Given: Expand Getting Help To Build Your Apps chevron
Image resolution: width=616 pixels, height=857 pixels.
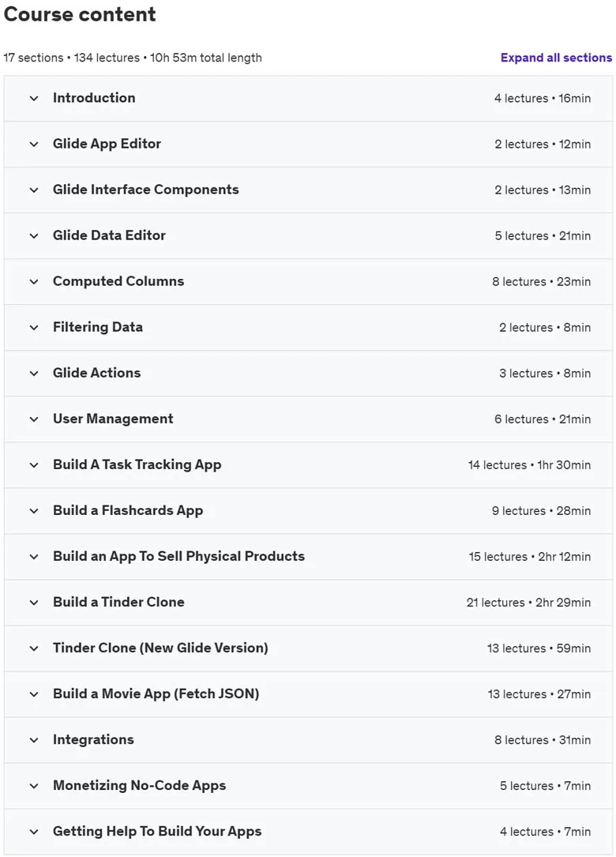Looking at the screenshot, I should click(x=34, y=832).
